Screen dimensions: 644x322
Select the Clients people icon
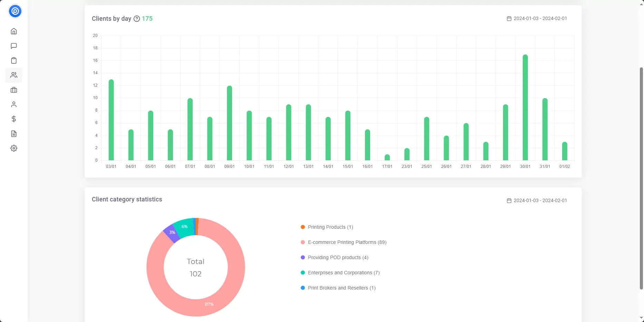pyautogui.click(x=14, y=75)
